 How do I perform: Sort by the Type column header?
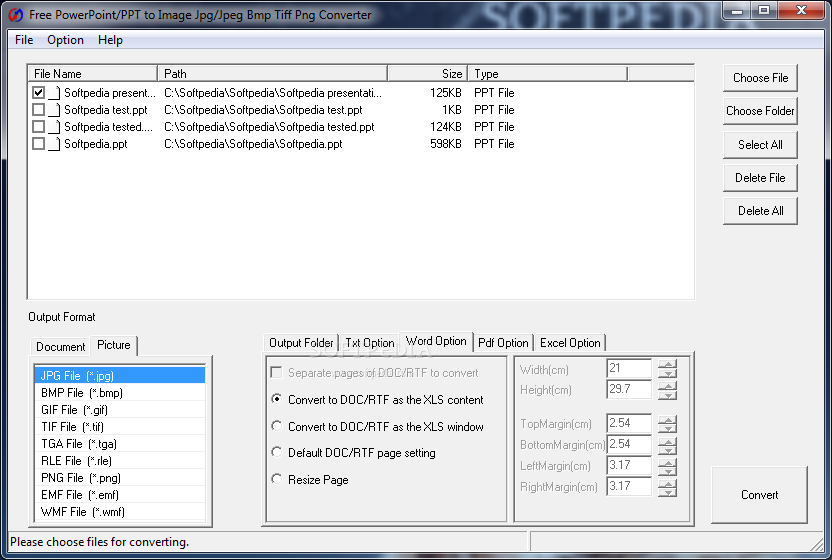pyautogui.click(x=547, y=74)
